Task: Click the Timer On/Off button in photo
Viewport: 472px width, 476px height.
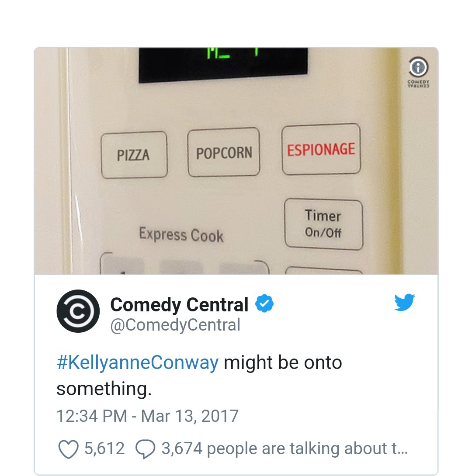Action: tap(323, 224)
